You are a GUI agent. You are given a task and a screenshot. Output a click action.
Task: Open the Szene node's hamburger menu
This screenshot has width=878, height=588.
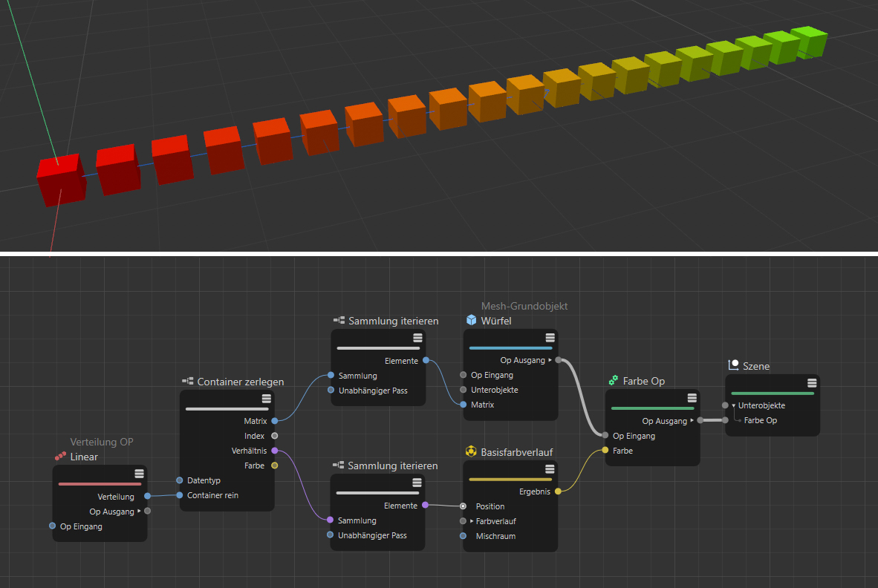coord(812,383)
